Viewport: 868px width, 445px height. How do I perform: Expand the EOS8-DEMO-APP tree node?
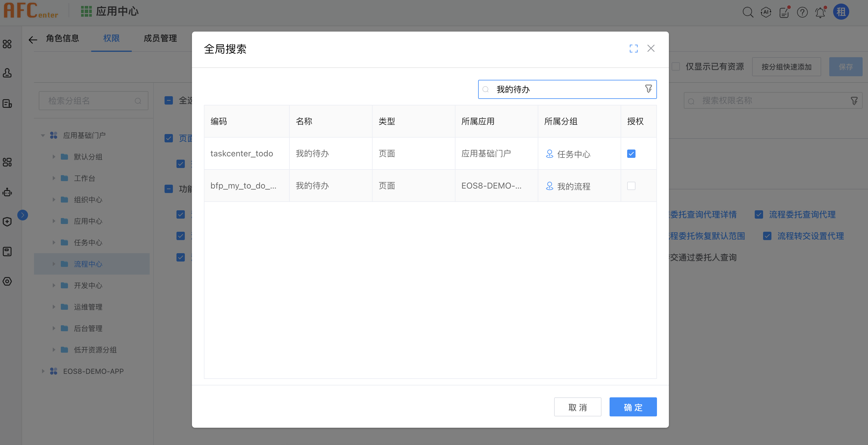coord(43,371)
